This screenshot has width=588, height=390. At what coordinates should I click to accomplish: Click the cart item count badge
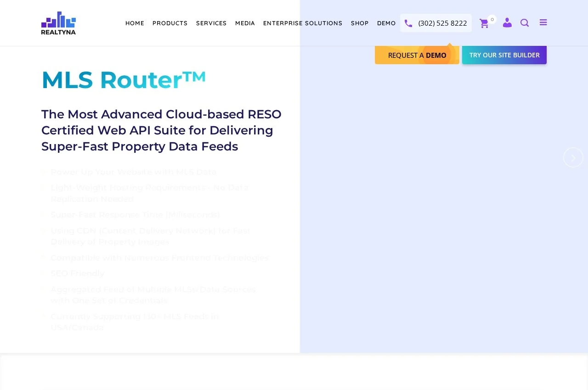tap(492, 19)
